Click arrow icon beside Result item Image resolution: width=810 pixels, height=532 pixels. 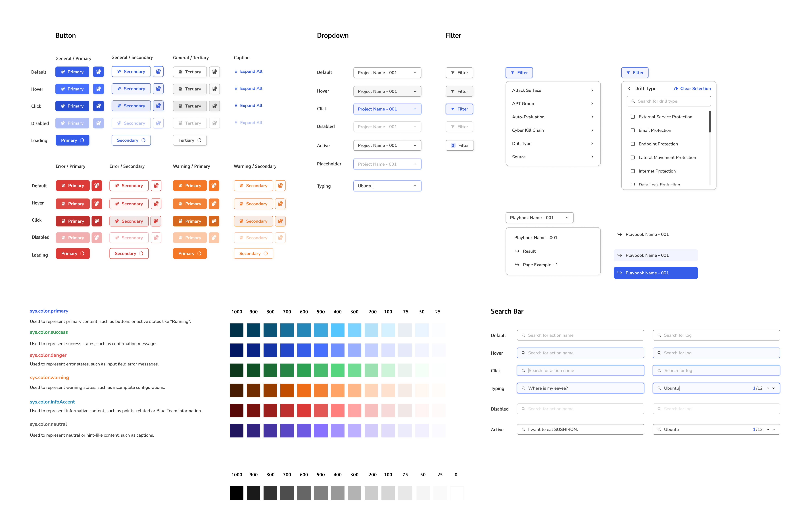(x=517, y=251)
